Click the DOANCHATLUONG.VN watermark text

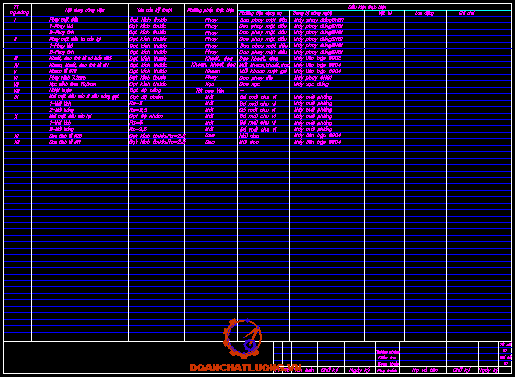[x=245, y=368]
